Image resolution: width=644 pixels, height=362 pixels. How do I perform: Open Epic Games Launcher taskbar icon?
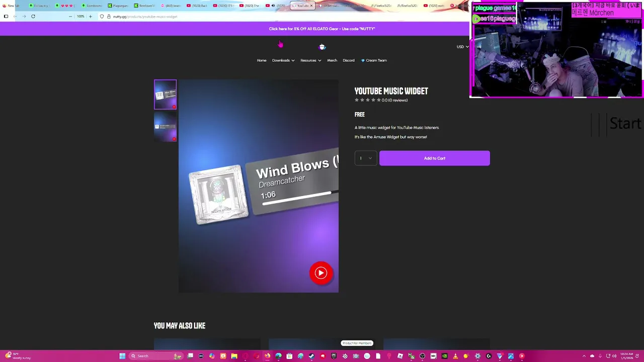[x=334, y=356]
